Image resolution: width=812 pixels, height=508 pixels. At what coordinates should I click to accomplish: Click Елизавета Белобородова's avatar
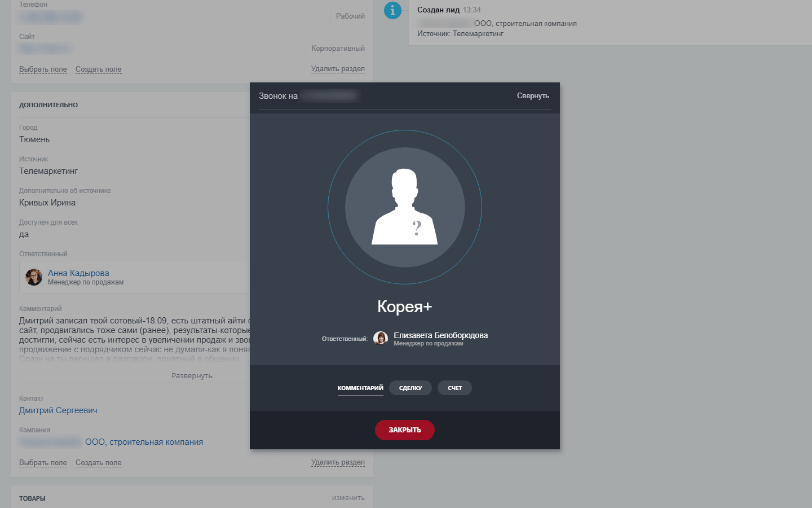click(x=381, y=338)
